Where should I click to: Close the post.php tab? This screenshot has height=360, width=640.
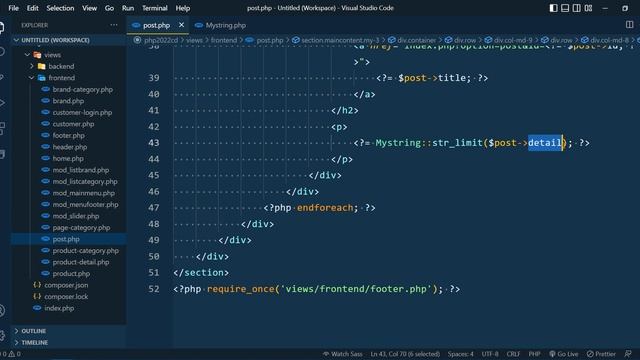(x=181, y=25)
